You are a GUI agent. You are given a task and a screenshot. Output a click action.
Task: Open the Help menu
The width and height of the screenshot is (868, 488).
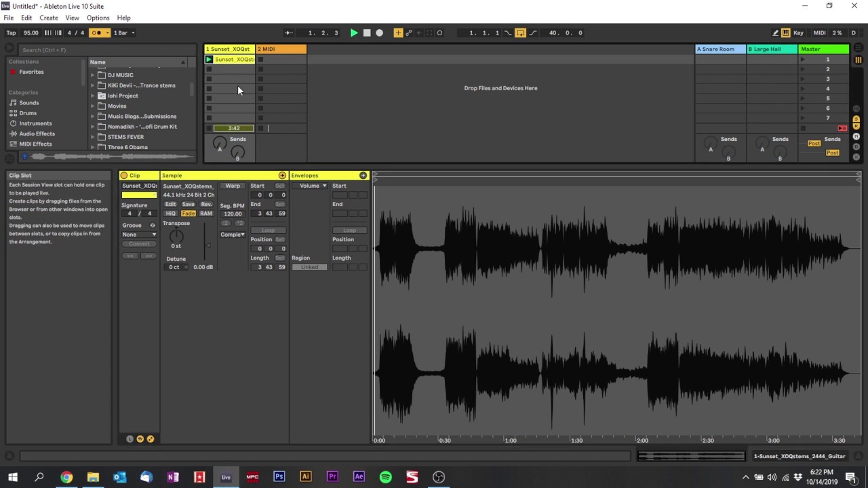[123, 18]
